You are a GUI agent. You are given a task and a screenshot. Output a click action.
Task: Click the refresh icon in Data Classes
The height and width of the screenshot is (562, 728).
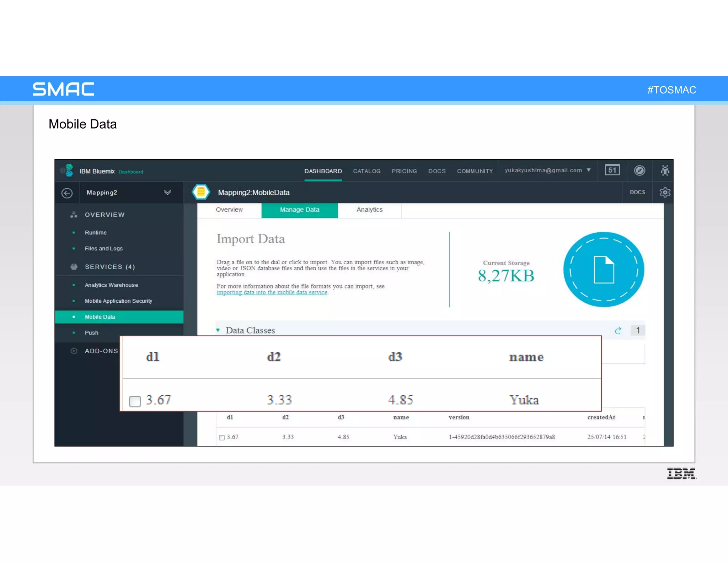click(618, 331)
